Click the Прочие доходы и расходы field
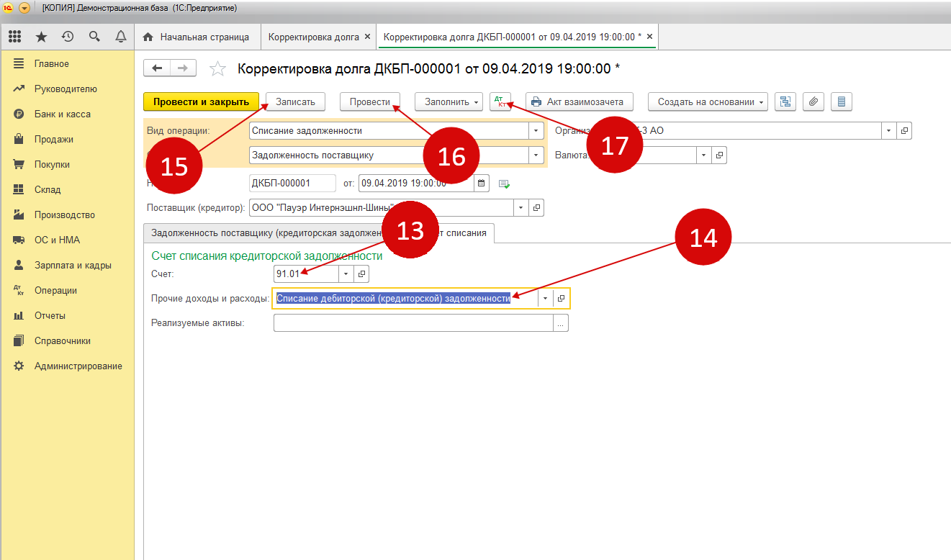951x560 pixels. [405, 298]
